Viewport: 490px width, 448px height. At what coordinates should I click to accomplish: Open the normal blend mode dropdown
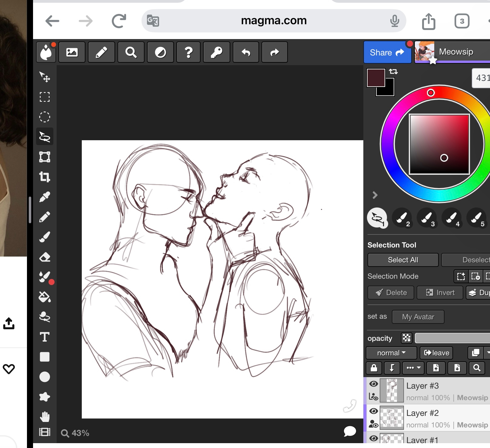(x=391, y=353)
